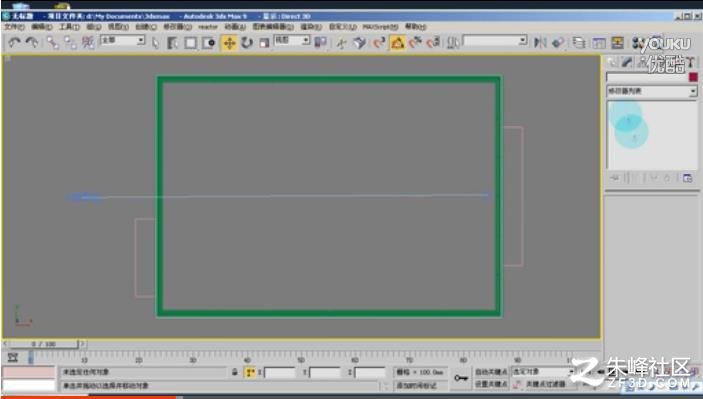Toggle the selection lock icon in the status bar
Viewport: 703px width, 399px height.
(x=234, y=372)
